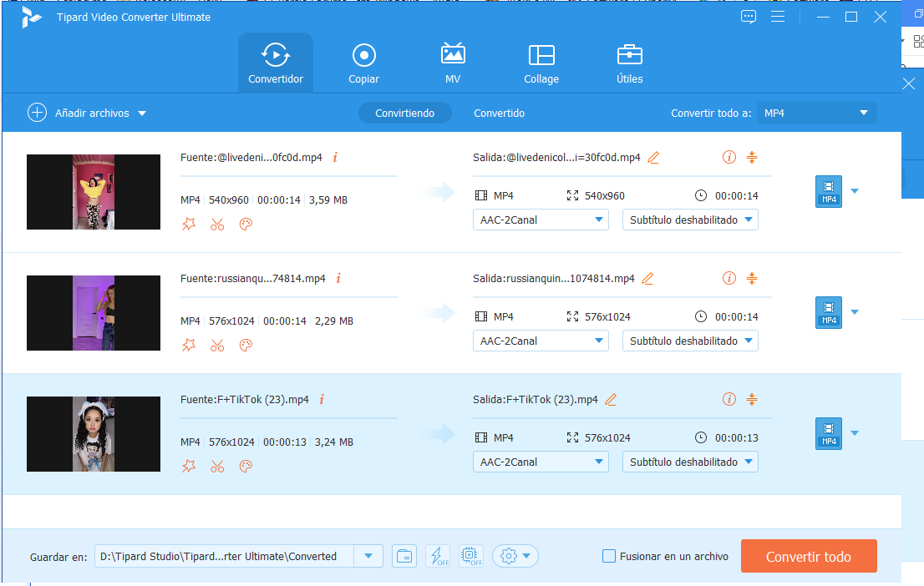Screen dimensions: 924x586
Task: Open the cut scissors tool for russianqu
Action: (x=217, y=345)
